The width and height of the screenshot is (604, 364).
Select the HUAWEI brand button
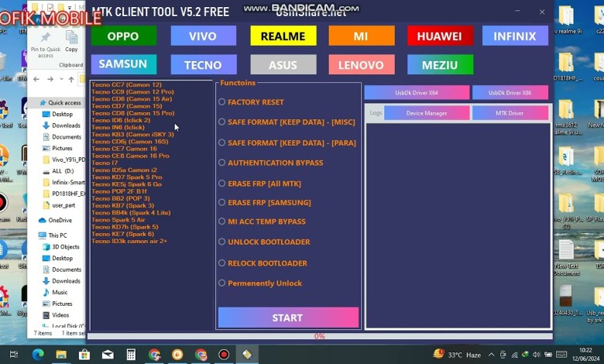click(x=440, y=36)
